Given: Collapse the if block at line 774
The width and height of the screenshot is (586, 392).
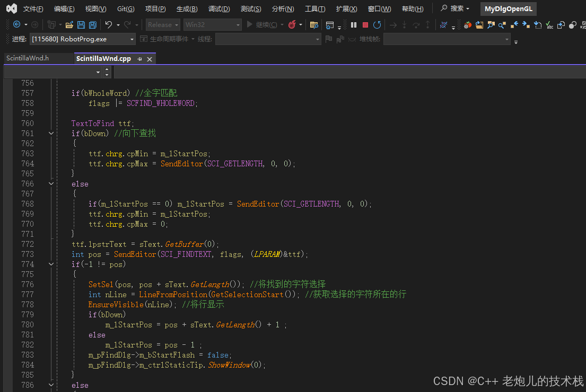Looking at the screenshot, I should click(x=51, y=264).
